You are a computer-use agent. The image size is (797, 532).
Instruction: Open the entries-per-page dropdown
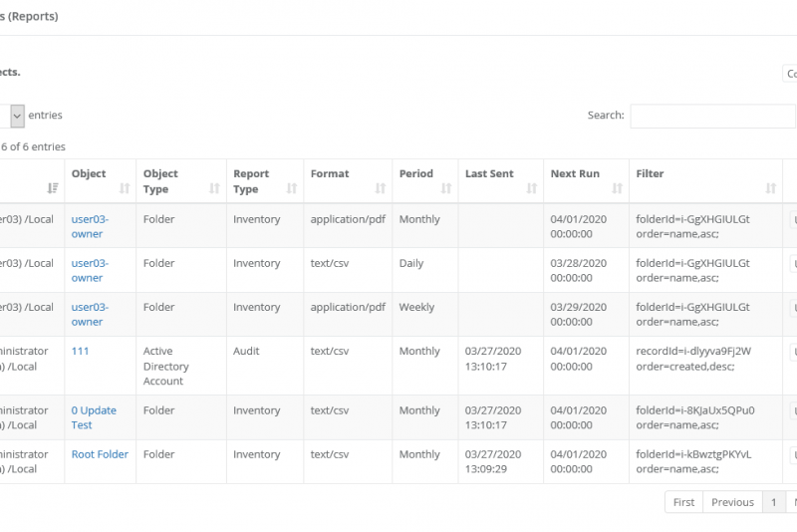[17, 117]
